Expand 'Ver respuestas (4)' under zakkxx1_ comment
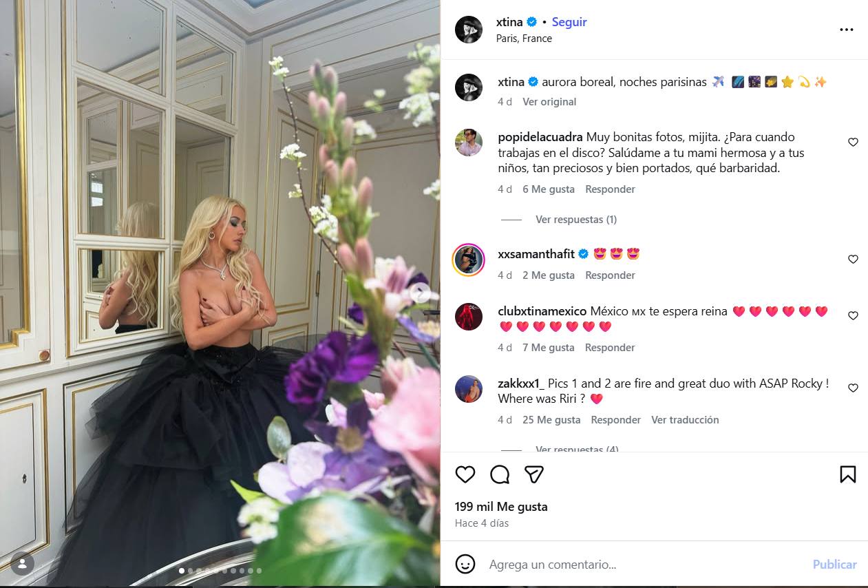The width and height of the screenshot is (868, 588). pyautogui.click(x=577, y=449)
